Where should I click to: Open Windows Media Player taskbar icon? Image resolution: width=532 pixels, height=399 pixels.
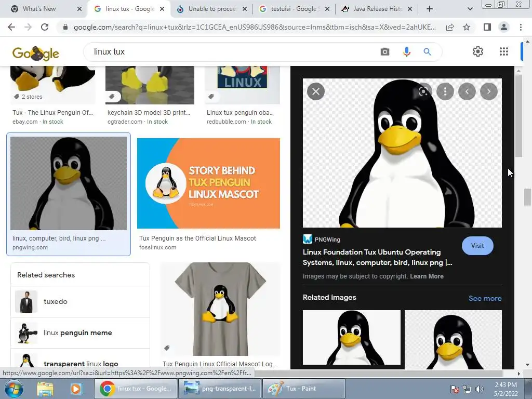point(76,389)
